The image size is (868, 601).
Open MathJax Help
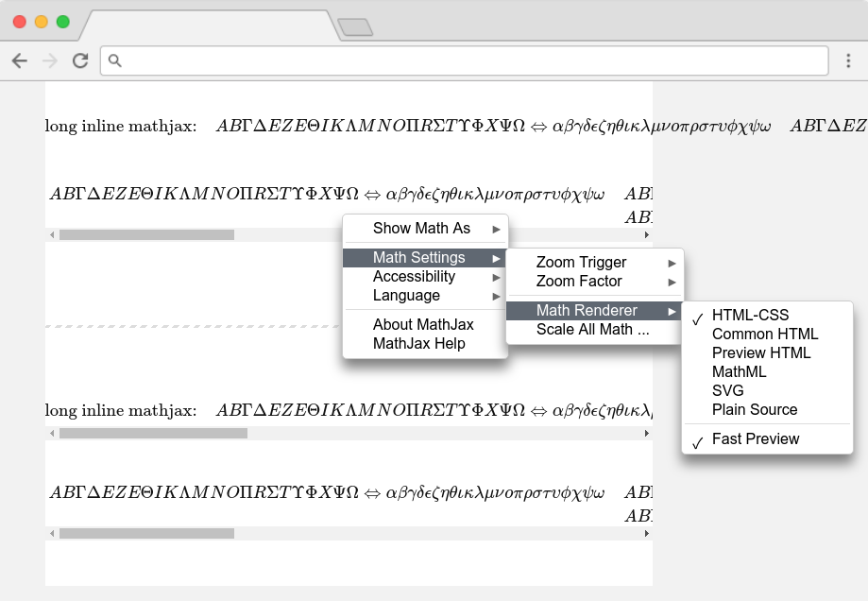point(418,343)
